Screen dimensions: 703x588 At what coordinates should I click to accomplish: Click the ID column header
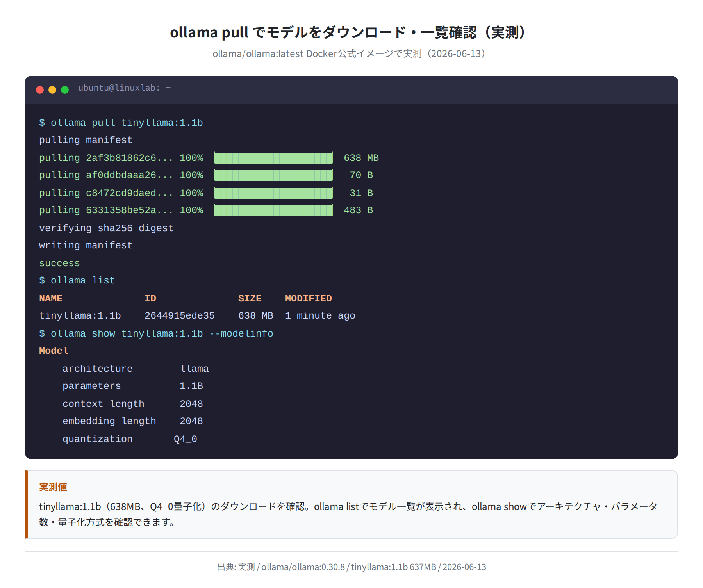150,298
